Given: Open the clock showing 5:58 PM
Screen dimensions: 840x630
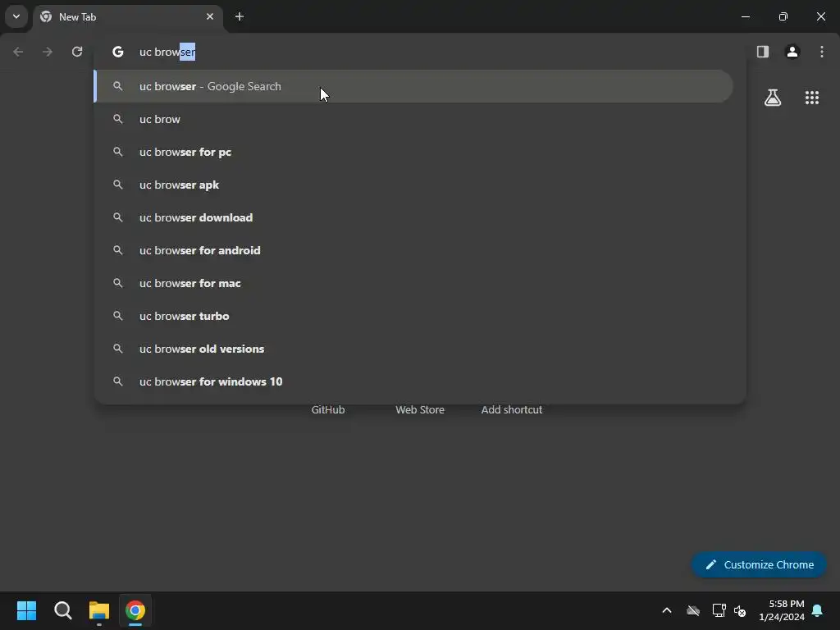Looking at the screenshot, I should (782, 610).
